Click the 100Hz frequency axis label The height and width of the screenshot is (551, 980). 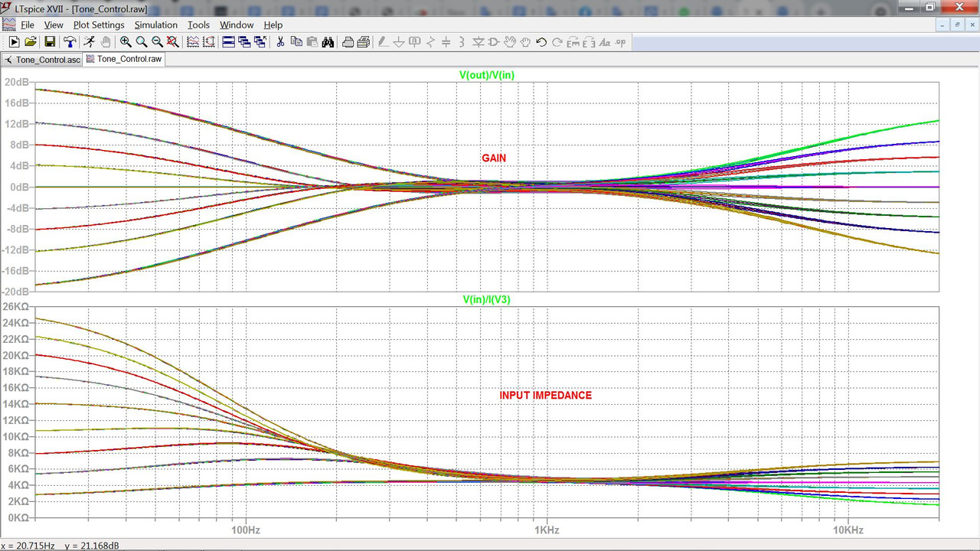coord(244,530)
